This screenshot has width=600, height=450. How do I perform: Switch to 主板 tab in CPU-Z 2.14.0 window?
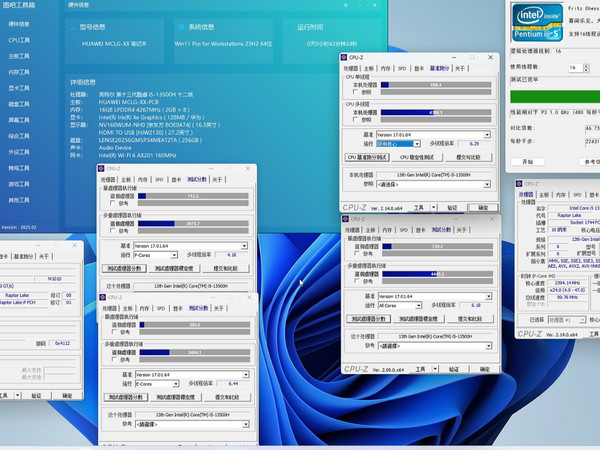pyautogui.click(x=368, y=68)
